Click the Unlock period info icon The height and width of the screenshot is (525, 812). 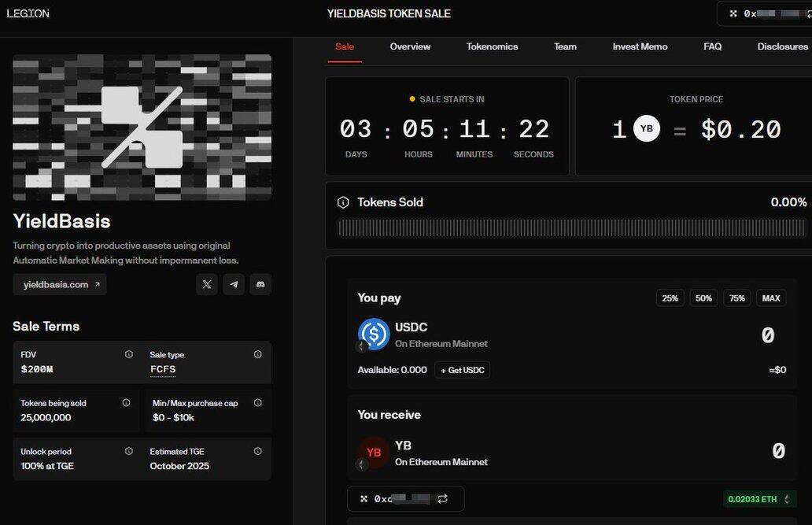coord(129,452)
